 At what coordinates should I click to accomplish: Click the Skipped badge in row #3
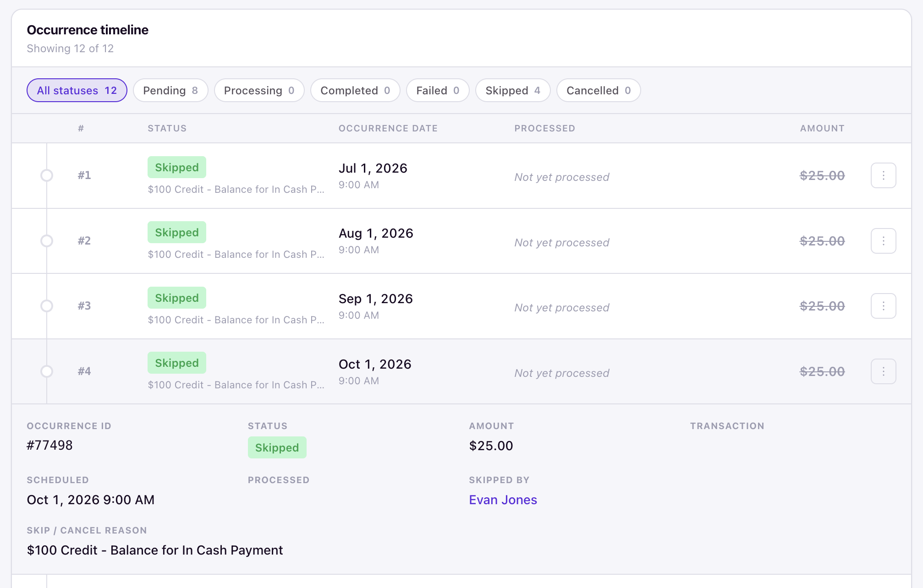click(x=177, y=298)
